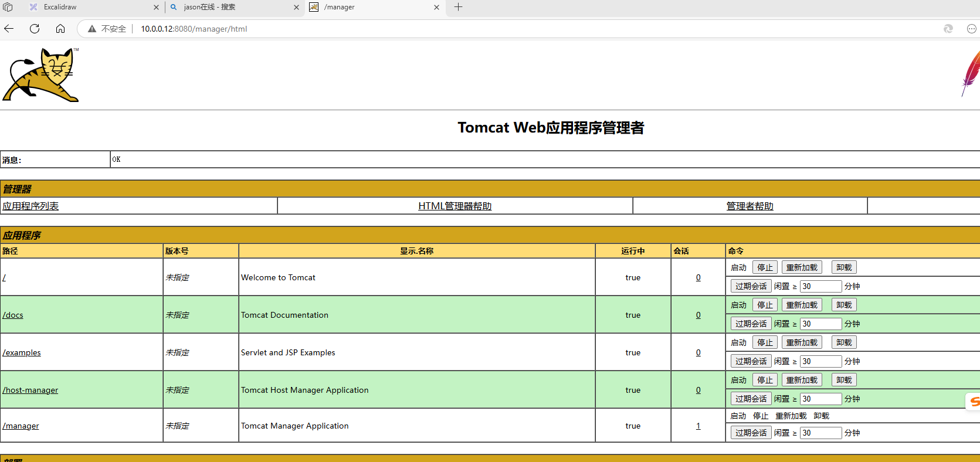
Task: Close the Excalidraw tab
Action: [x=156, y=8]
